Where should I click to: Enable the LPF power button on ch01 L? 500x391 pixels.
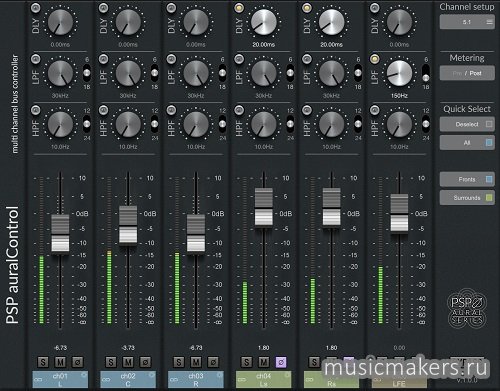point(36,59)
